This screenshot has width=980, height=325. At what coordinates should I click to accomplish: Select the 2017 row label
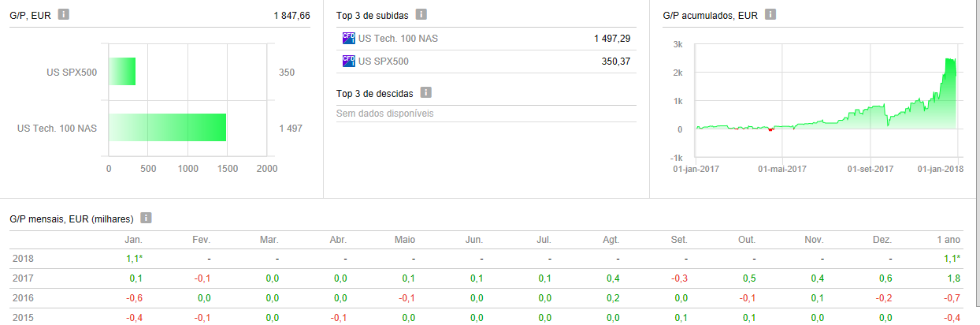coord(24,278)
